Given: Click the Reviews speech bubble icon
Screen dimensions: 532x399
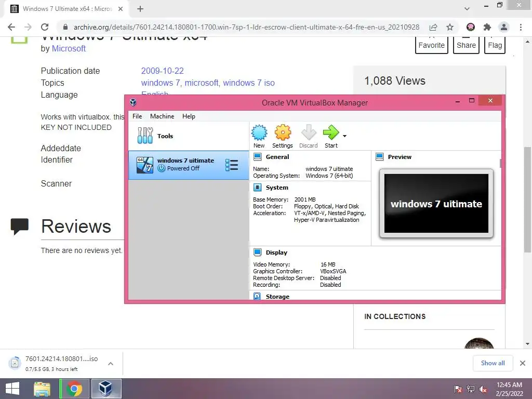Looking at the screenshot, I should [19, 227].
